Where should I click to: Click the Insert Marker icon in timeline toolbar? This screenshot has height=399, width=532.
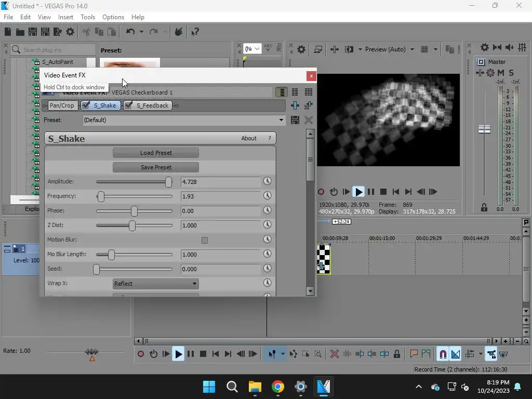click(x=414, y=354)
